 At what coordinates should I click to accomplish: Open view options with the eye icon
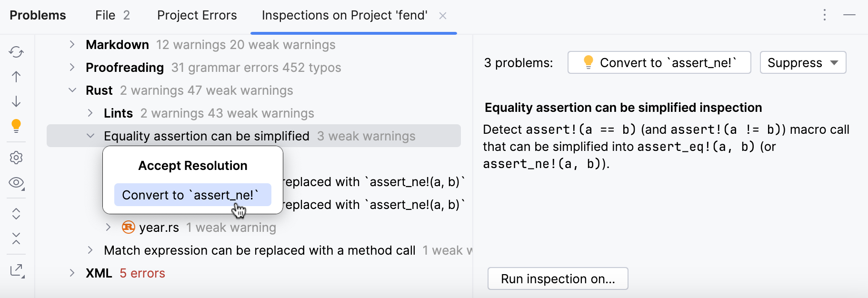[x=16, y=183]
